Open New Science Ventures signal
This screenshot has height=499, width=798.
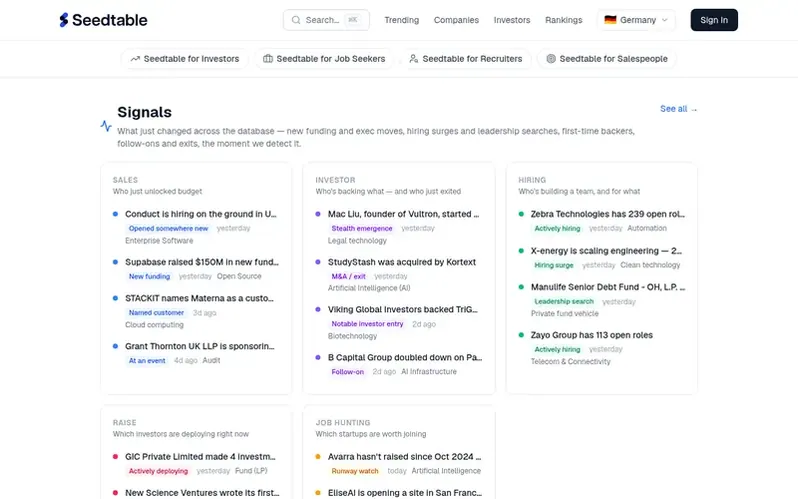coord(203,492)
